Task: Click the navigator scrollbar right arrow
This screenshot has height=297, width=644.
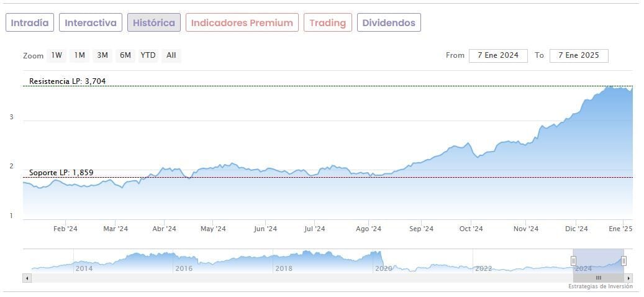Action: pyautogui.click(x=628, y=278)
